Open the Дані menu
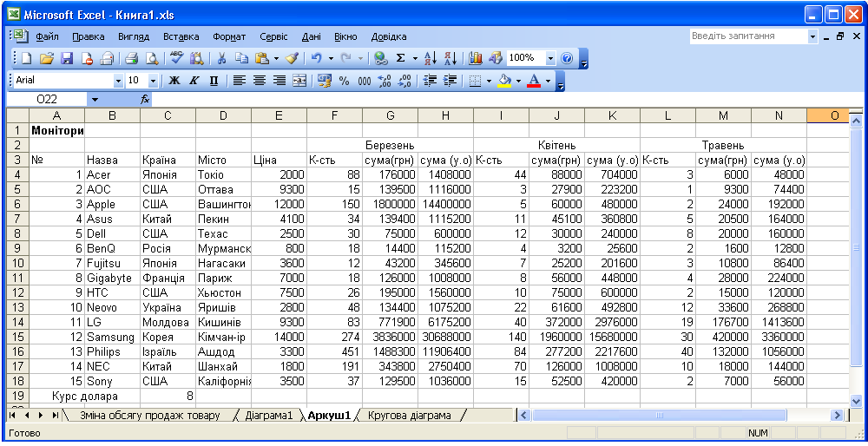The image size is (868, 446). tap(311, 36)
